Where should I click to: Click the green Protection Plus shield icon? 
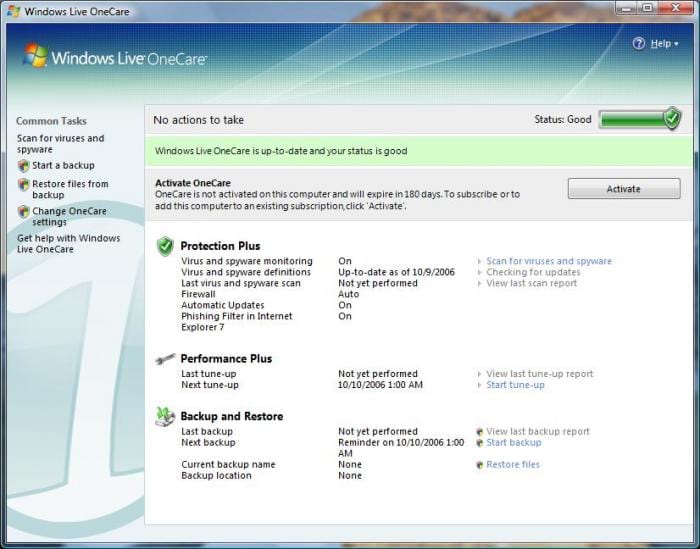(165, 246)
